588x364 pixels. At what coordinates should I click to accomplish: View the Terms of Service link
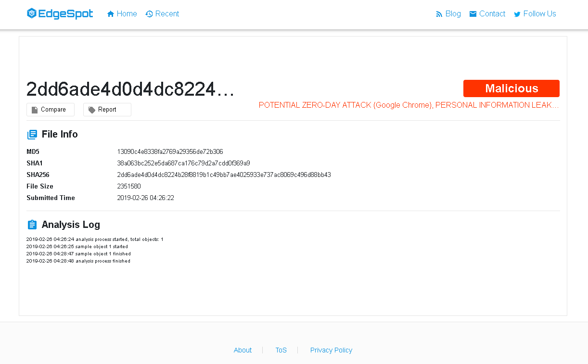pos(281,350)
